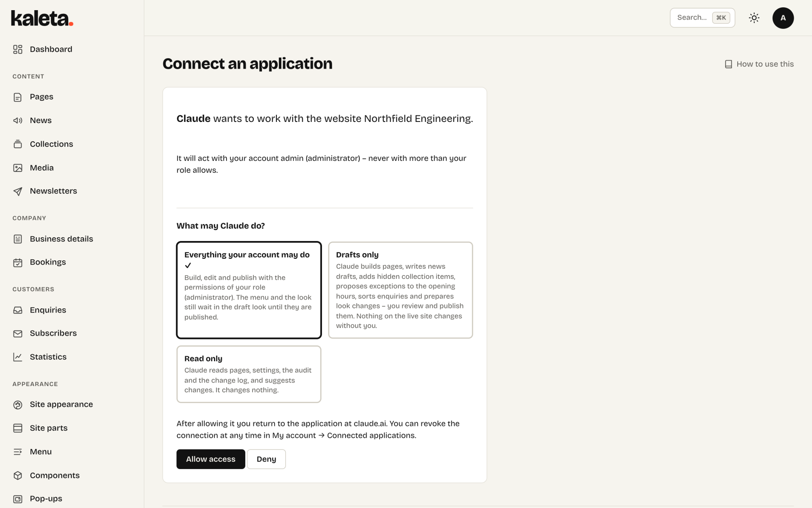Click the 'Connect an application' title
This screenshot has width=812, height=508.
coord(247,64)
